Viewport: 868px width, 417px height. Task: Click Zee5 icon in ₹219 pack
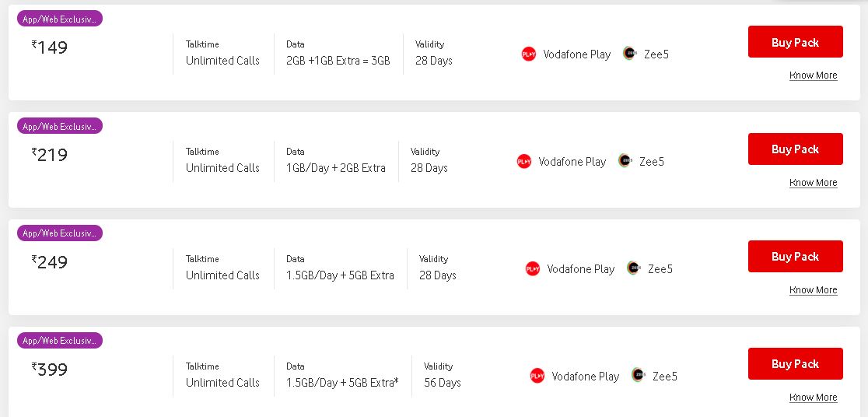click(x=625, y=160)
